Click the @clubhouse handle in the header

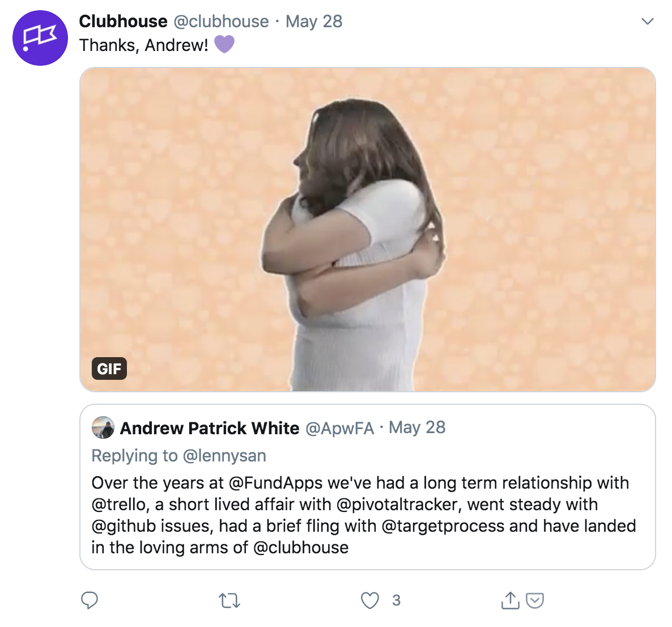tap(221, 22)
